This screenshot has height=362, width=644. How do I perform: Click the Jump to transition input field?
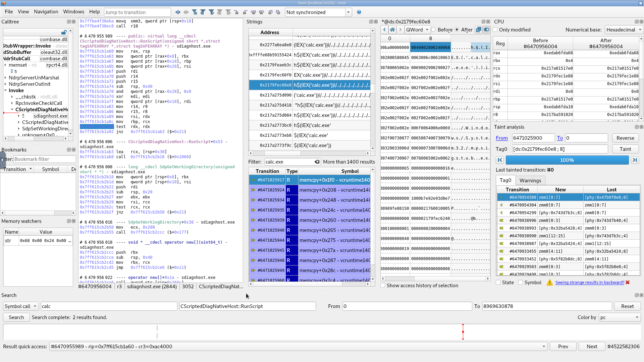tap(137, 12)
